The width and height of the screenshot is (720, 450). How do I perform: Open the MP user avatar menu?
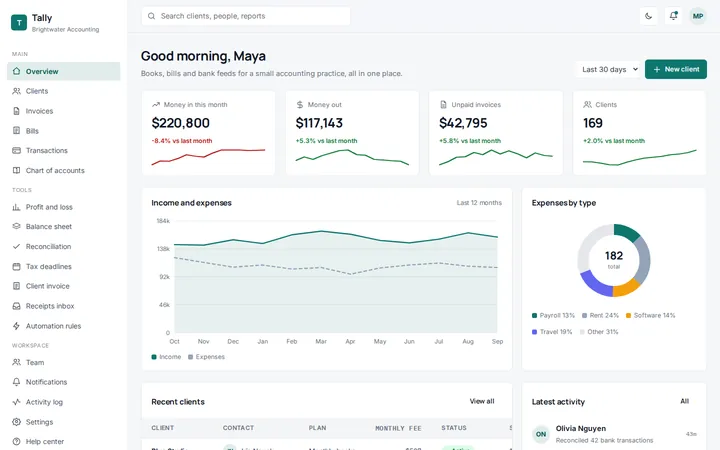pyautogui.click(x=698, y=16)
